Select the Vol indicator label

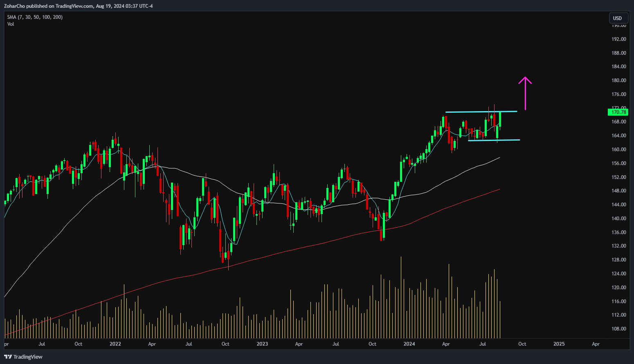11,24
